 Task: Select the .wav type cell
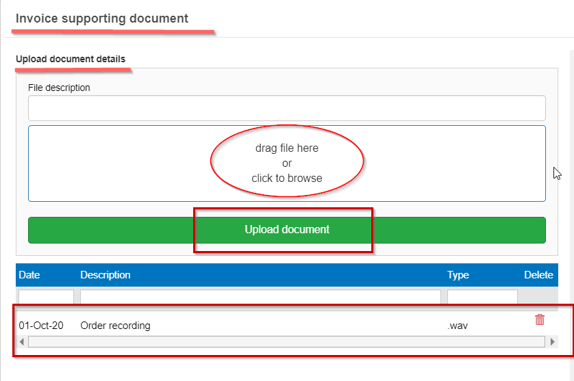458,325
